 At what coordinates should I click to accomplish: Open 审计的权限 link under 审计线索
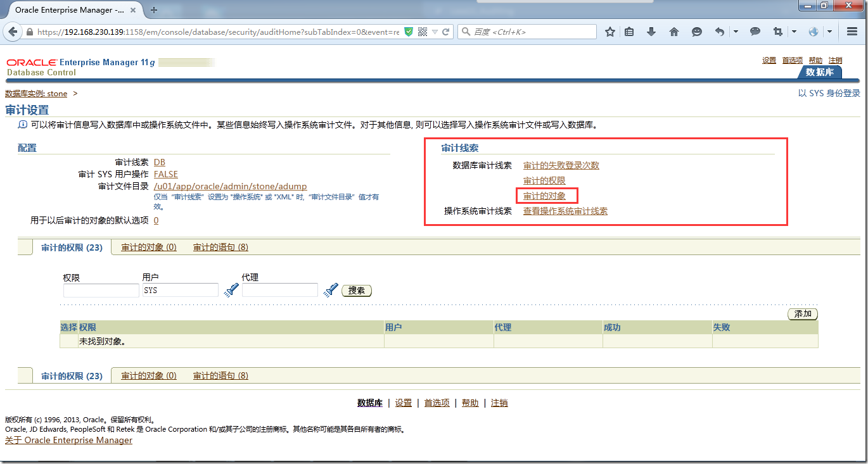(x=544, y=180)
